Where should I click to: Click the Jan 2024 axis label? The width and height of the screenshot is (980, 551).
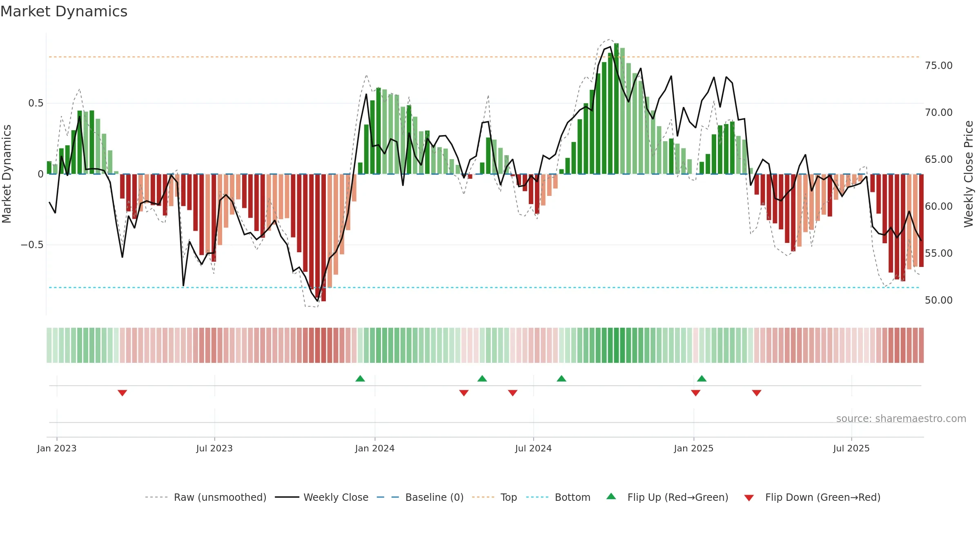375,448
